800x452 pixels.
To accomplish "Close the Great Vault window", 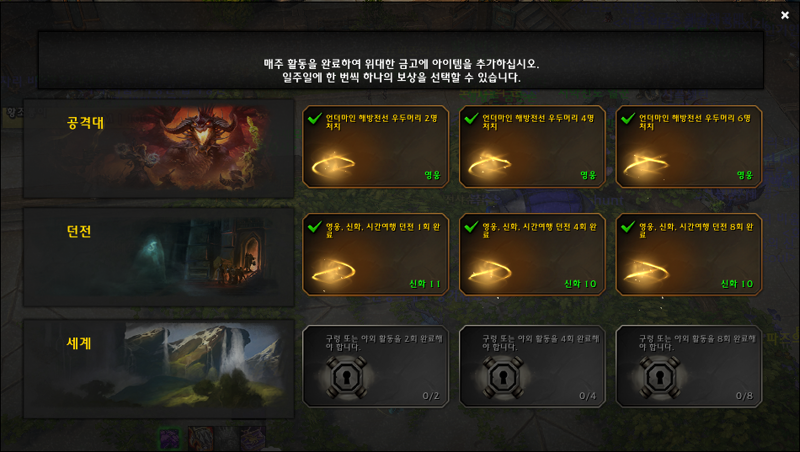I will pyautogui.click(x=785, y=15).
